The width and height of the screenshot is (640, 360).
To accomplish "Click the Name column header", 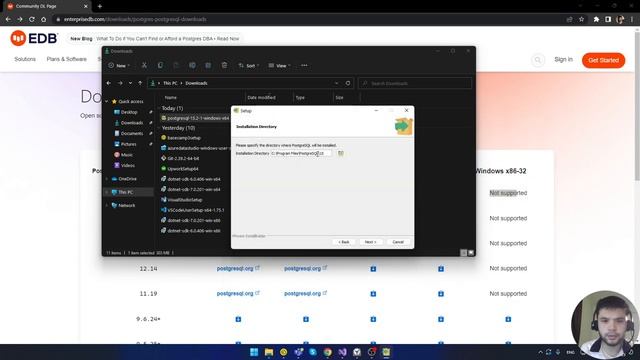I will pyautogui.click(x=171, y=98).
